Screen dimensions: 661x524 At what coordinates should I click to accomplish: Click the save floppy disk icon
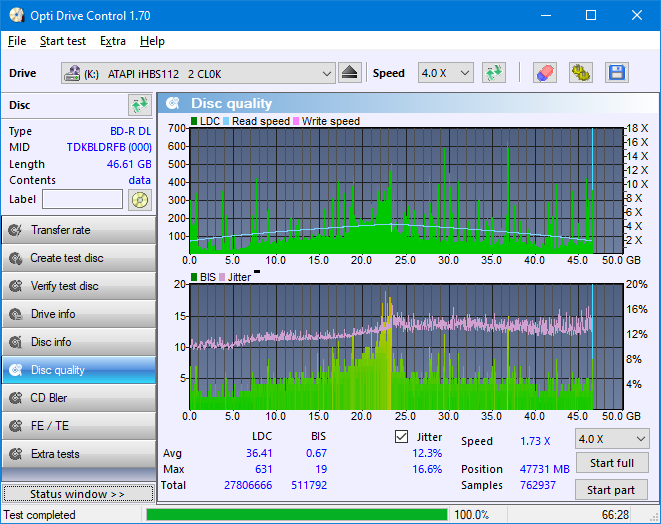click(616, 73)
